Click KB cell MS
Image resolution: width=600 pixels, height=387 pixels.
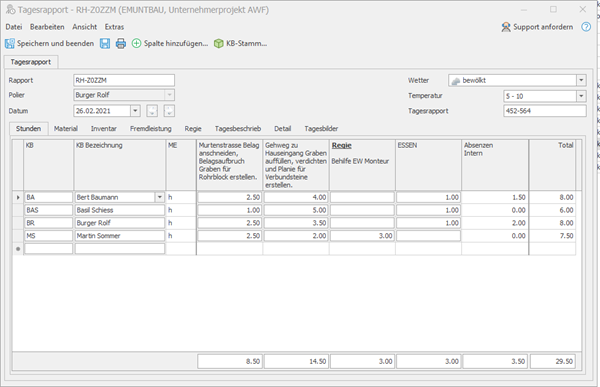48,236
